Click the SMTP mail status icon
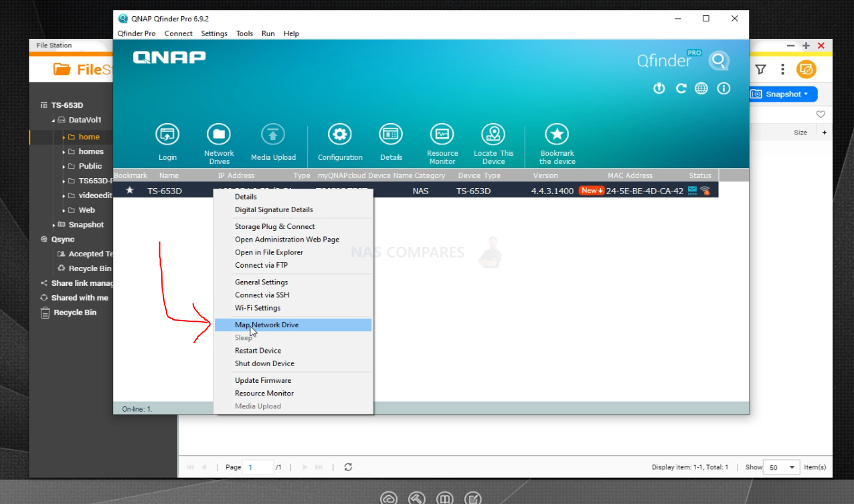The image size is (854, 504). [692, 191]
